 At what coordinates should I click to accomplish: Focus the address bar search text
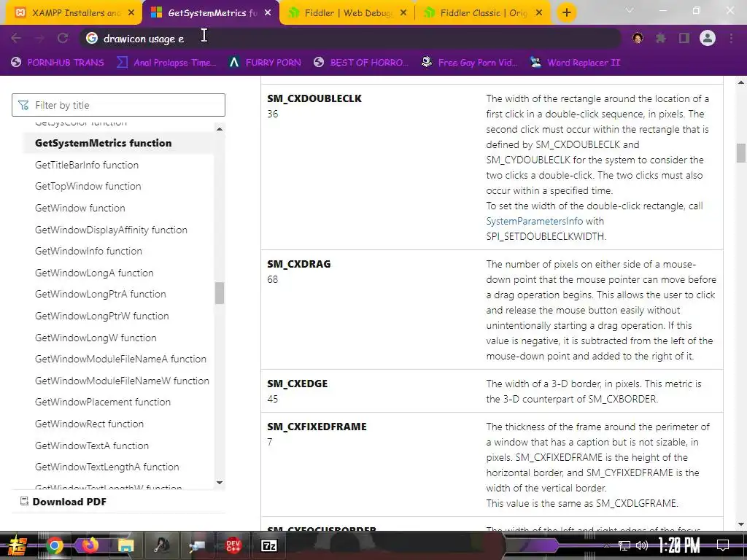144,39
